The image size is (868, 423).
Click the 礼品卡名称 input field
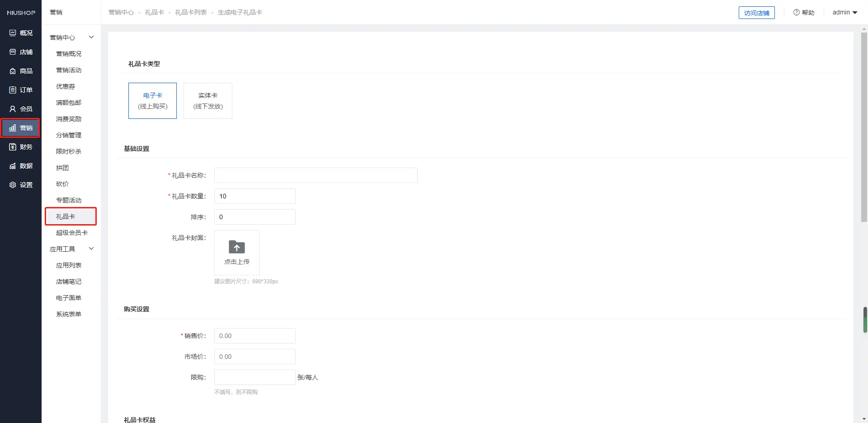(316, 175)
